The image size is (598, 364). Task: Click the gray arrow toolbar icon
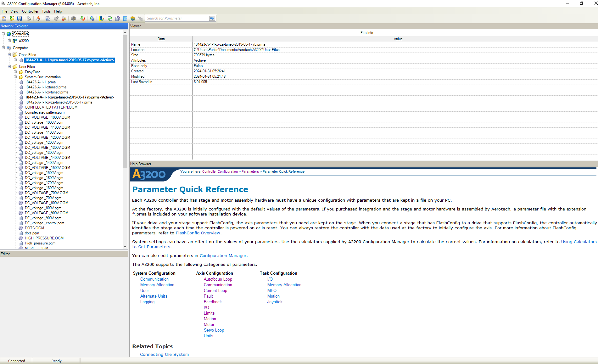point(140,19)
